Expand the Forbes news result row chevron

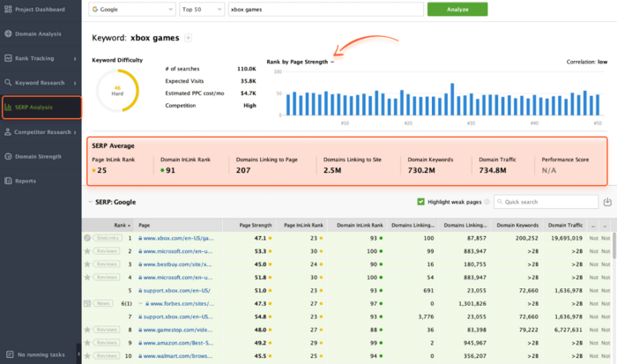140,303
